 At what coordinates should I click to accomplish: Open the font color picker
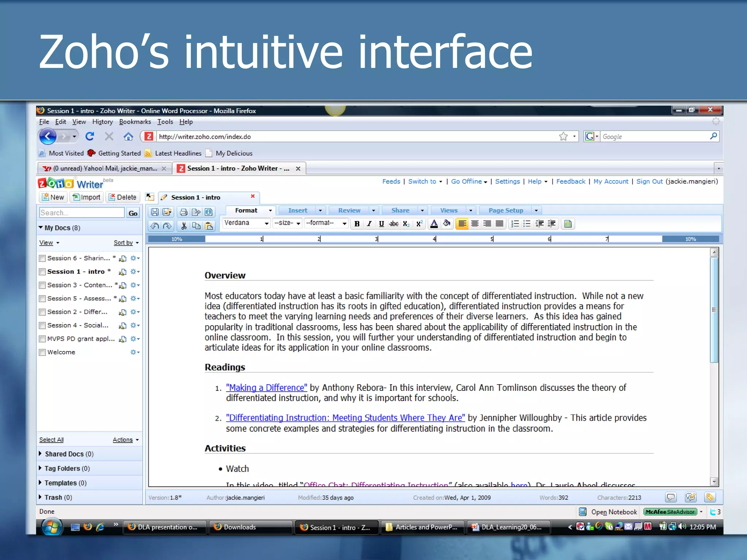pos(434,224)
